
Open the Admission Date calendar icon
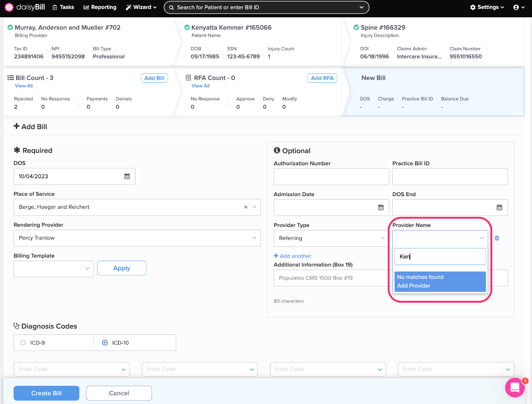pos(381,207)
